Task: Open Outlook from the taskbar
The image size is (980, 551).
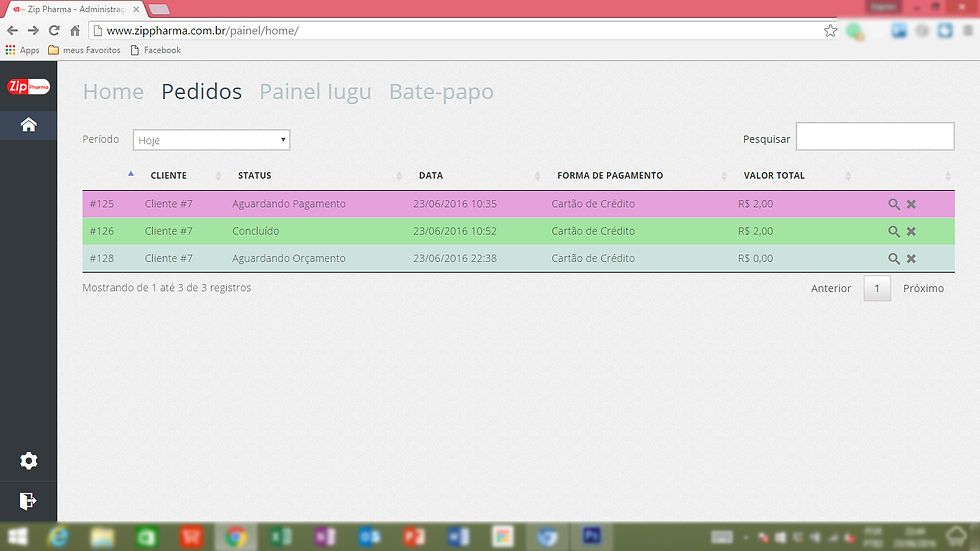Action: tap(369, 537)
